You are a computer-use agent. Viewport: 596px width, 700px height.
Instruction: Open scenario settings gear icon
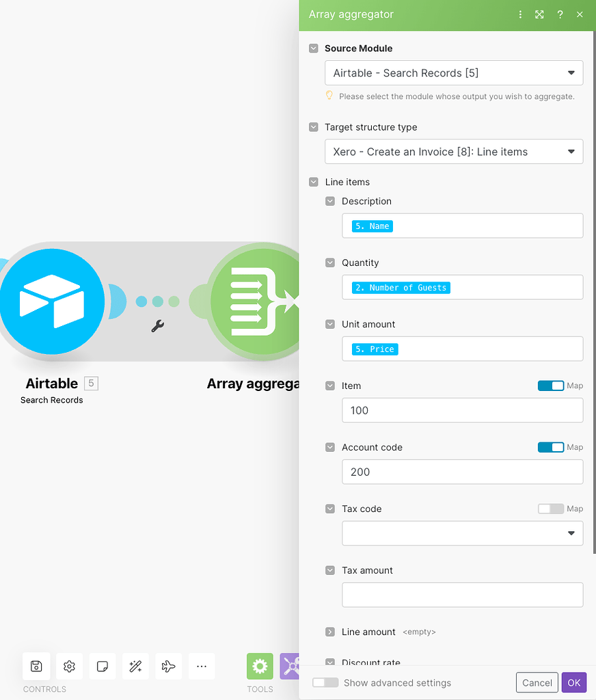point(69,667)
